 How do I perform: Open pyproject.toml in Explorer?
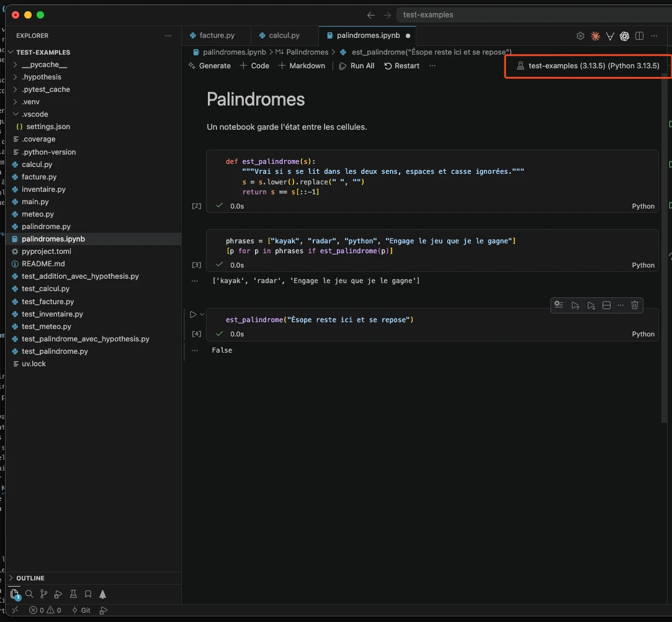pyautogui.click(x=47, y=251)
